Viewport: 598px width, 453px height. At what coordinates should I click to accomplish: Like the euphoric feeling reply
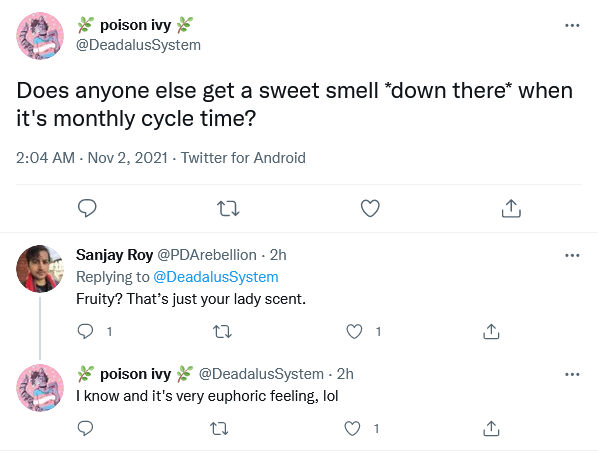(x=352, y=428)
